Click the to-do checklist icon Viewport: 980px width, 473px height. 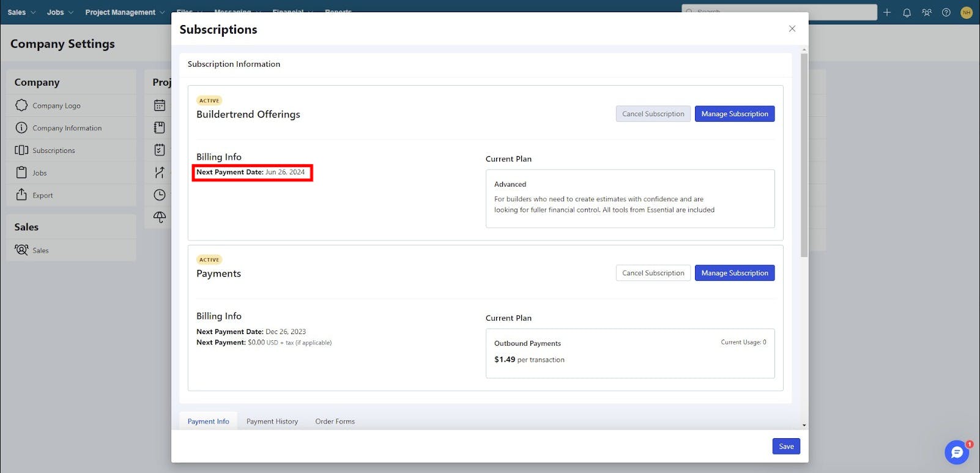click(x=160, y=150)
